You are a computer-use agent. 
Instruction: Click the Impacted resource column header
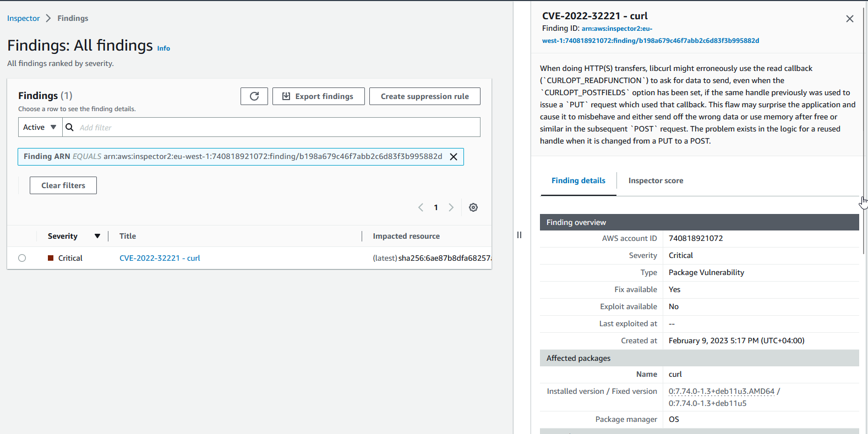pyautogui.click(x=406, y=236)
